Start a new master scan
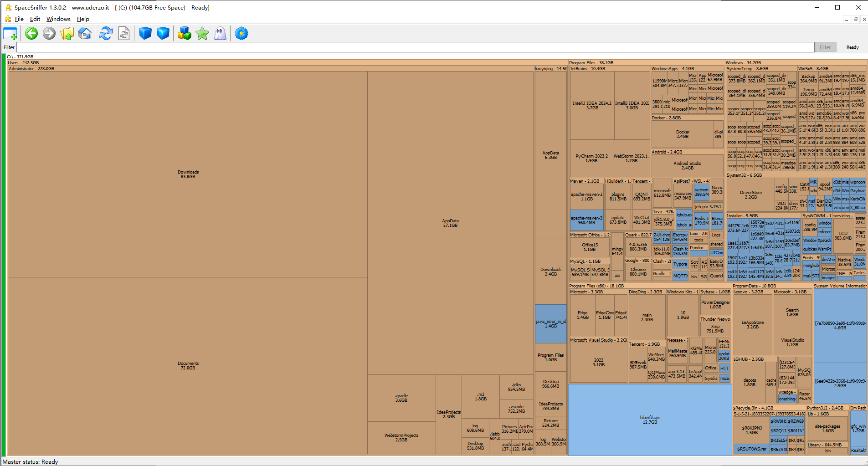The height and width of the screenshot is (466, 868). tap(106, 34)
